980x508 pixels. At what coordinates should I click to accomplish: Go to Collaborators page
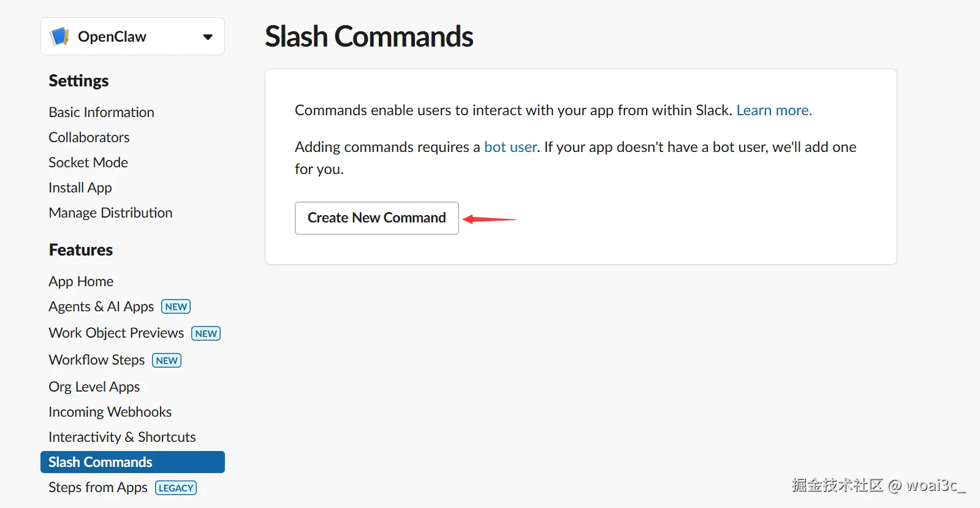point(89,137)
